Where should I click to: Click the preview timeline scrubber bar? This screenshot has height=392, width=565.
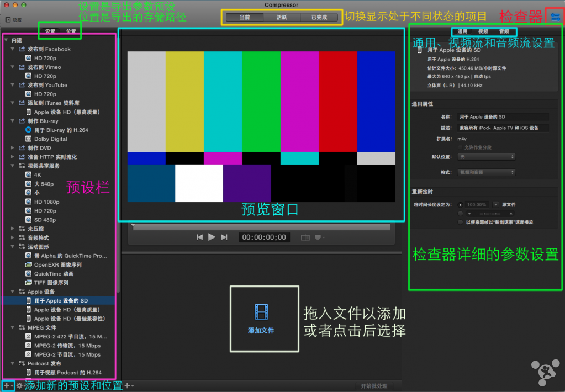coord(261,226)
